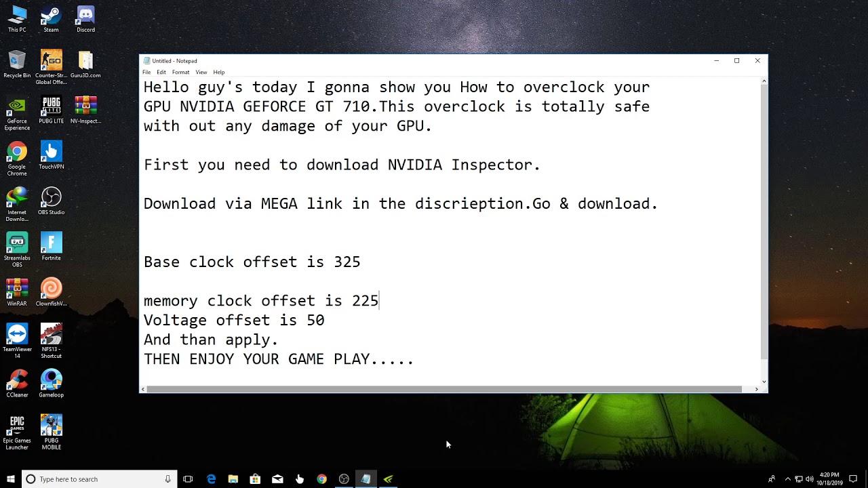Image resolution: width=868 pixels, height=488 pixels.
Task: Select the GeForce Experience desktop icon
Action: point(17,113)
